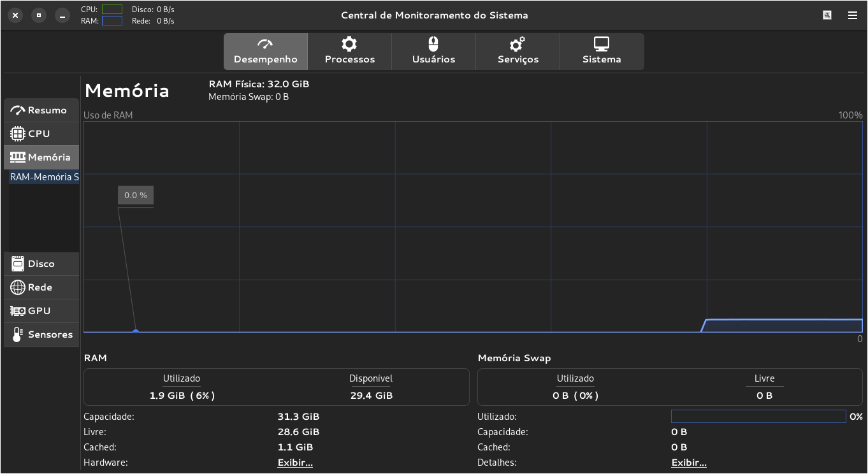Open the GPU sidebar section
Image resolution: width=868 pixels, height=474 pixels.
coord(41,311)
